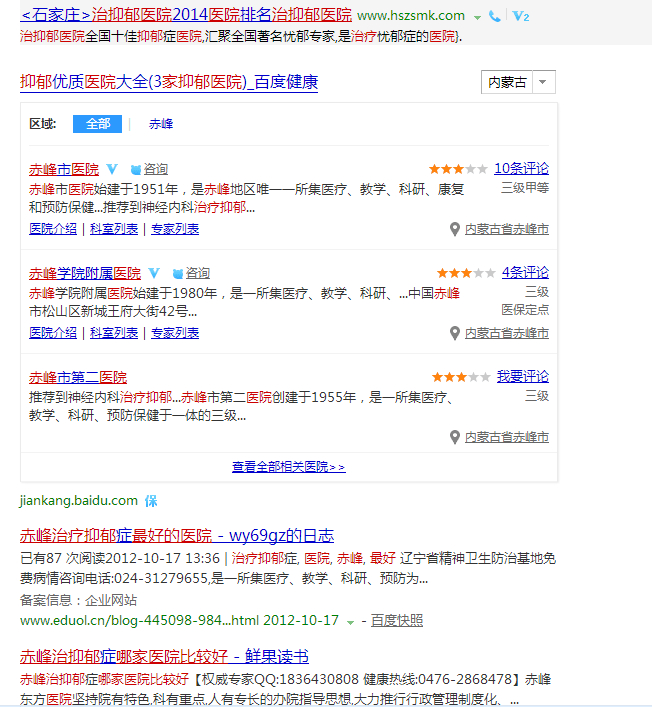
Task: Click star rating of 赤峰学院附属医院
Action: (x=466, y=273)
